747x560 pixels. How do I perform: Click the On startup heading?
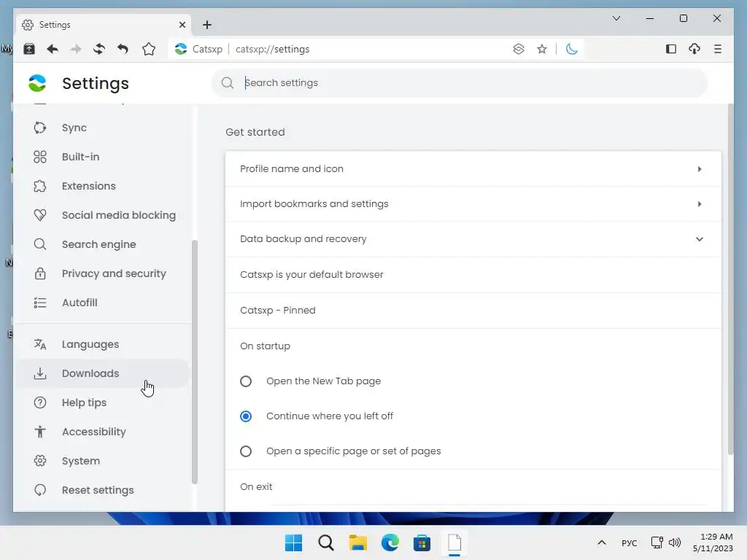coord(265,346)
